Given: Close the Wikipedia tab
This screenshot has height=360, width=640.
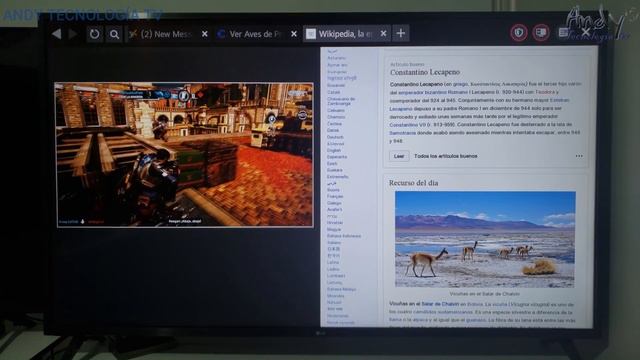Looking at the screenshot, I should tap(383, 34).
